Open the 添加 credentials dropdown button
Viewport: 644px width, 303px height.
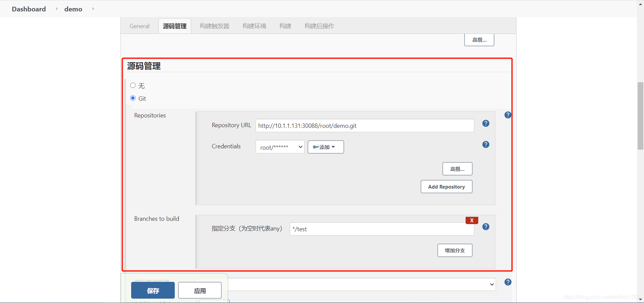326,147
